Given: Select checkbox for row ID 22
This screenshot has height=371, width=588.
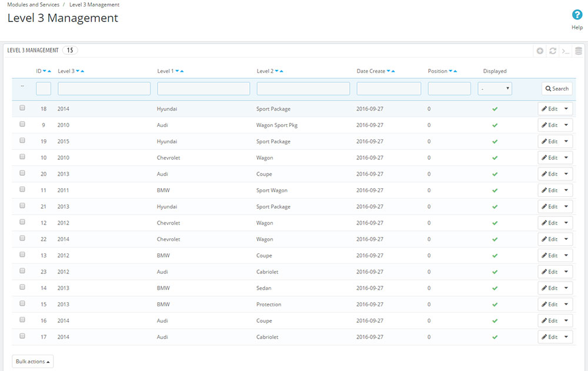Looking at the screenshot, I should (22, 238).
